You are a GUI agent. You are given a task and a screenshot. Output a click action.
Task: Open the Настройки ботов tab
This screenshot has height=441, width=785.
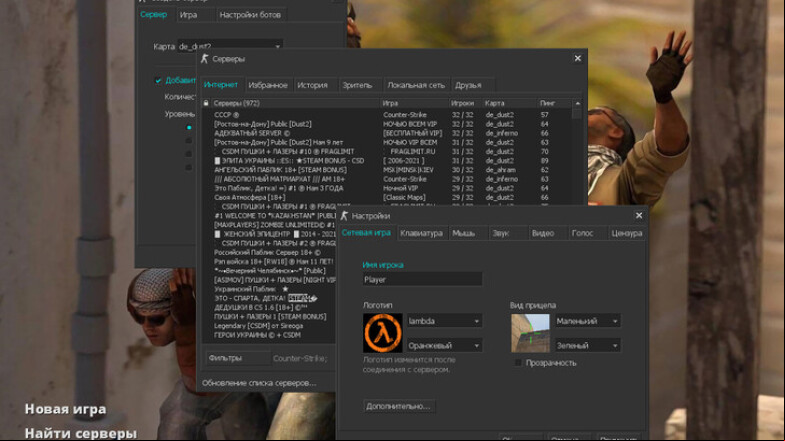pos(250,15)
